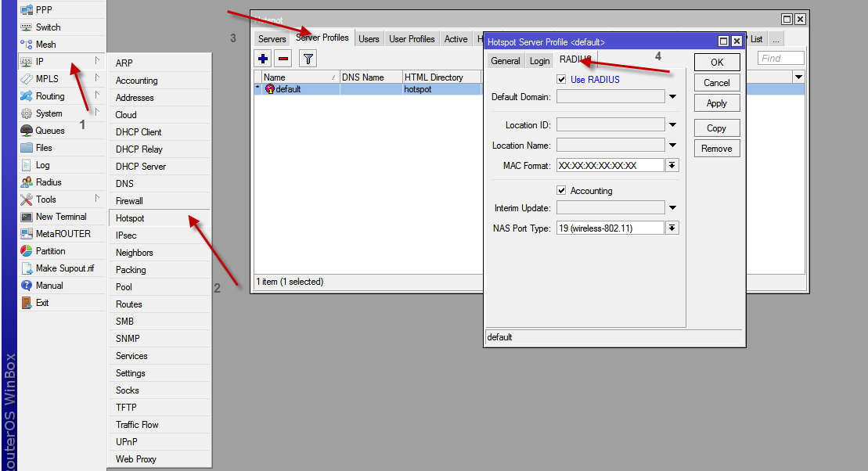The height and width of the screenshot is (471, 868).
Task: Click the Remove button
Action: click(x=717, y=149)
